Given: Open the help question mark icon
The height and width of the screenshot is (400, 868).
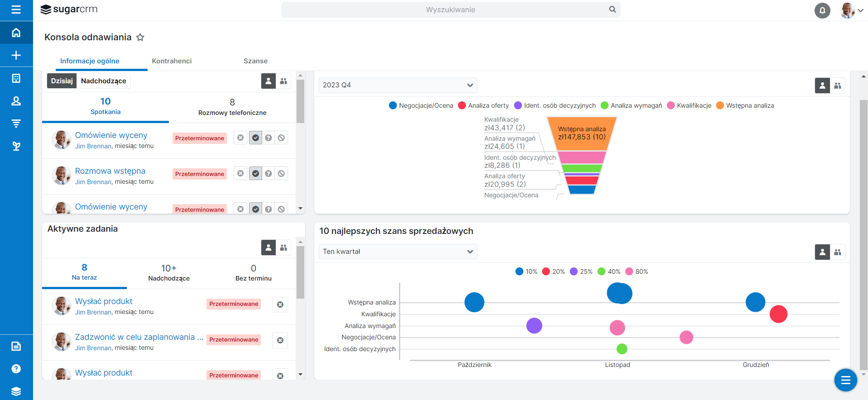Looking at the screenshot, I should (16, 369).
